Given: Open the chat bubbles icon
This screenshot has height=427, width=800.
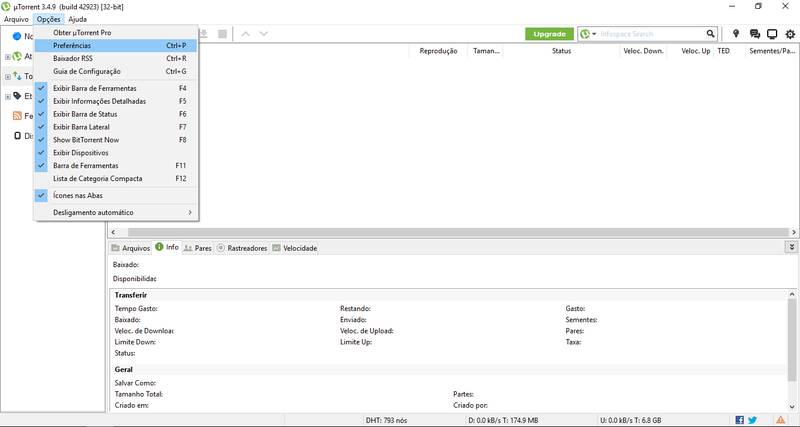Looking at the screenshot, I should coord(755,34).
